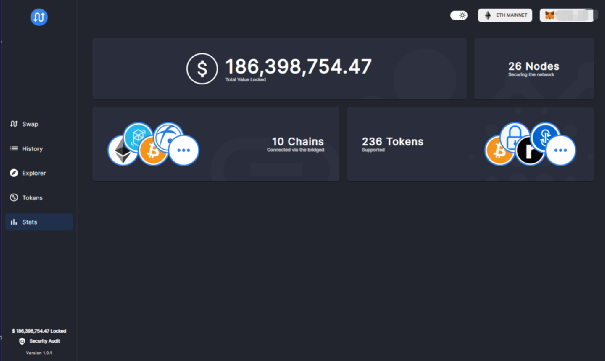605x361 pixels.
Task: Click the Ethereum icon in the network button
Action: pyautogui.click(x=488, y=15)
